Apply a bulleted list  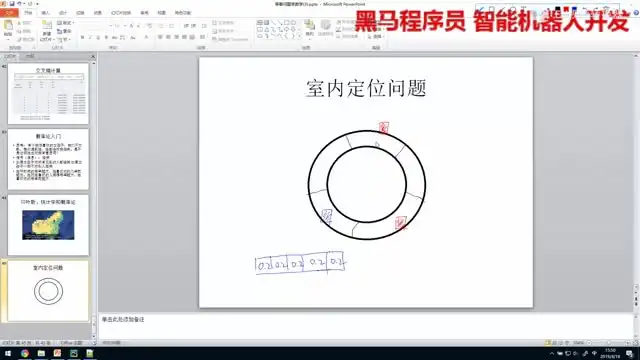(161, 26)
